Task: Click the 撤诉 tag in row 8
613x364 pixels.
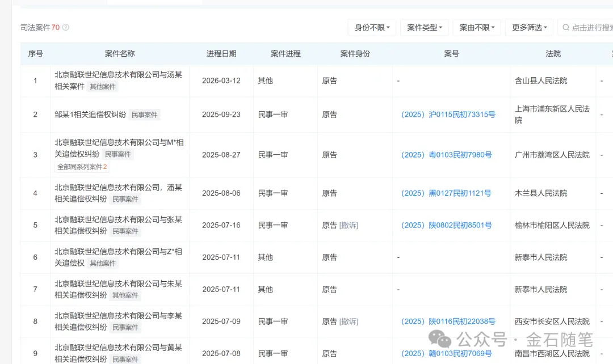Action: (x=349, y=321)
